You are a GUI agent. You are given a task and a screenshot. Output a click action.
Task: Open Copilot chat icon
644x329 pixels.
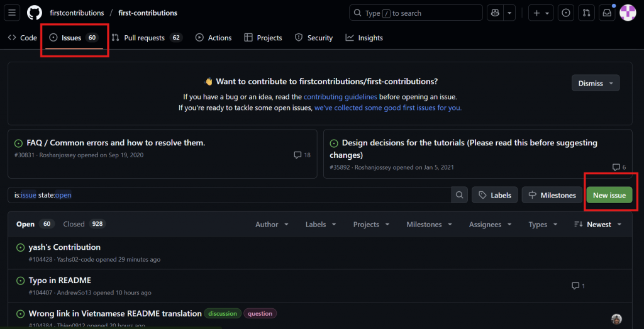496,13
